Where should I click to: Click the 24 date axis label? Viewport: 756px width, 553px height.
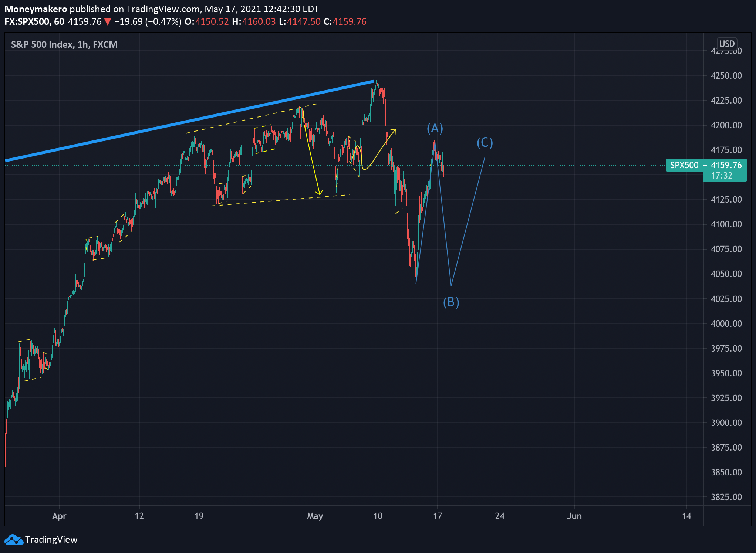500,516
